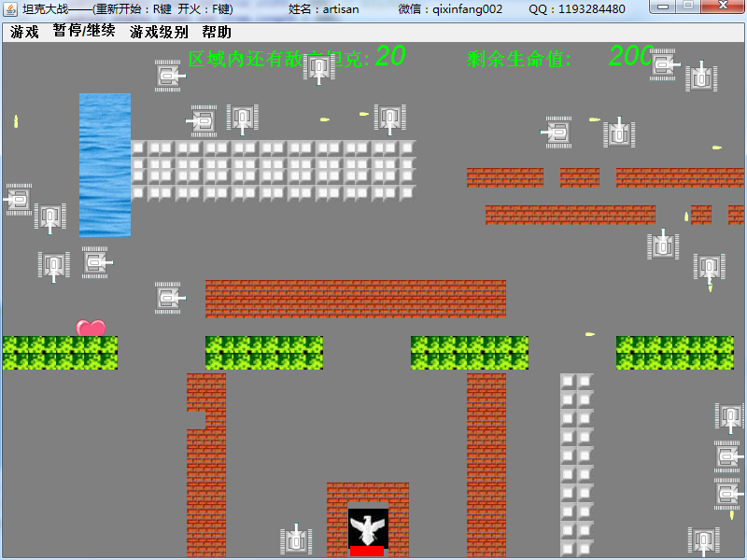This screenshot has height=560, width=747.
Task: Minimize the 坦克大战 window
Action: coord(663,7)
